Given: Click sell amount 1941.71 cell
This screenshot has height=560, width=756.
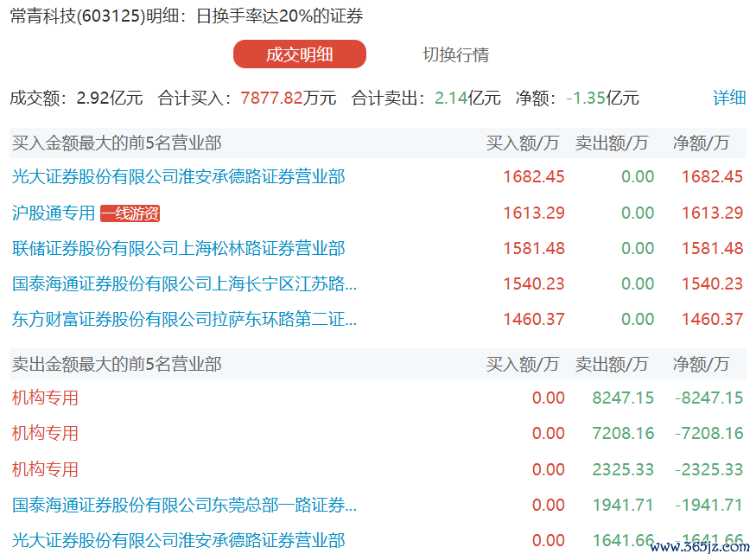Looking at the screenshot, I should [x=623, y=505].
